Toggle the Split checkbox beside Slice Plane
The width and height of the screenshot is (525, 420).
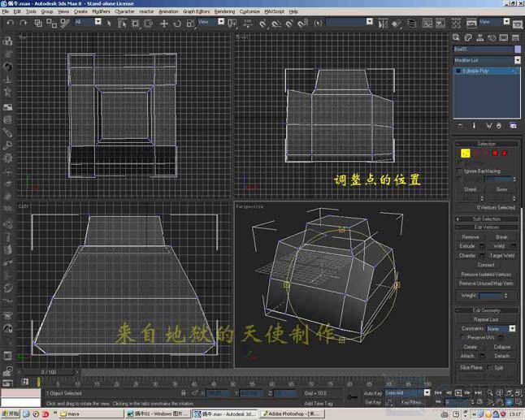(x=489, y=367)
